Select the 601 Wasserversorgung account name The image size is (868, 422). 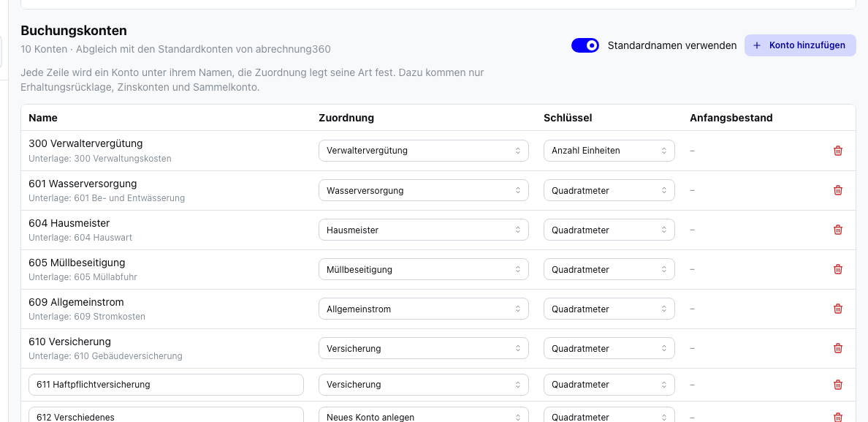[x=83, y=184]
